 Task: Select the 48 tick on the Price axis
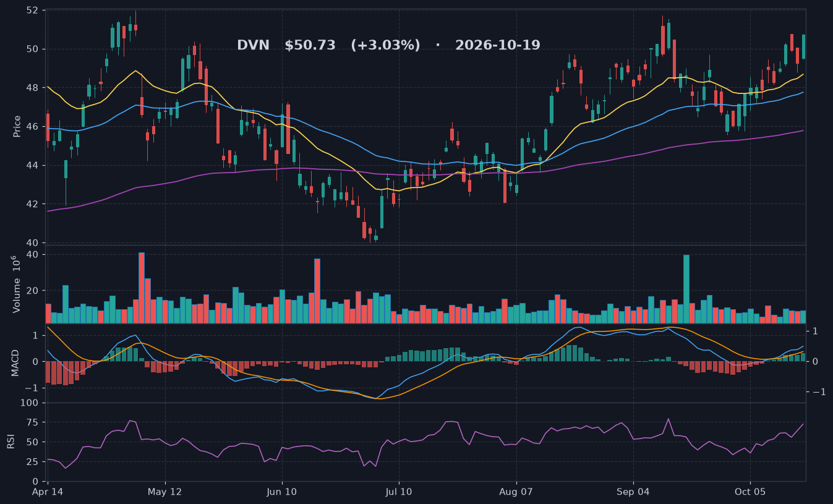33,88
